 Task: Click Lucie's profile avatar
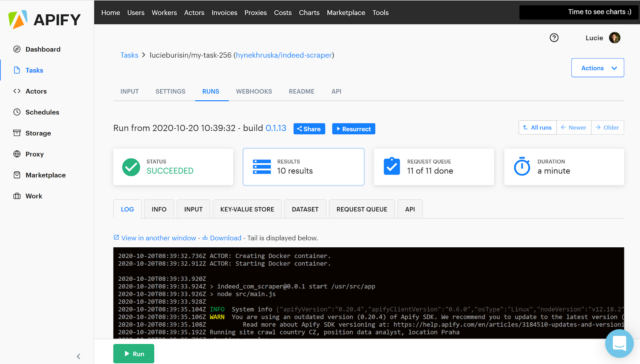pos(615,38)
